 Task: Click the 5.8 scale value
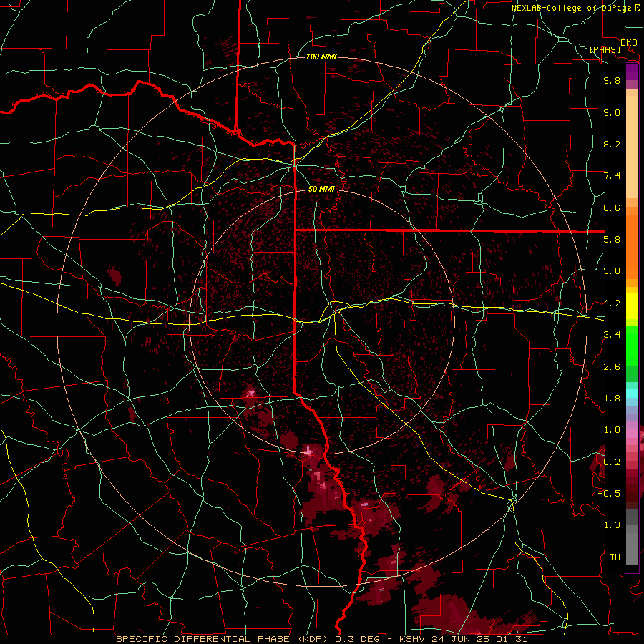(612, 240)
